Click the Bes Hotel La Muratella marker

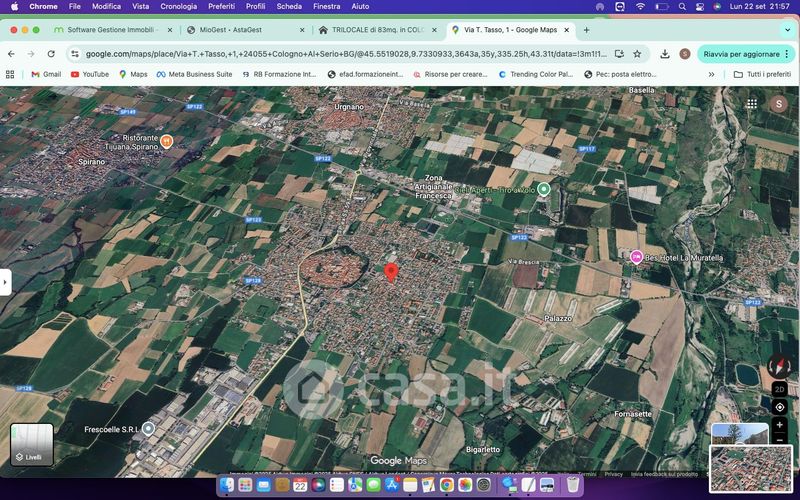tap(636, 257)
